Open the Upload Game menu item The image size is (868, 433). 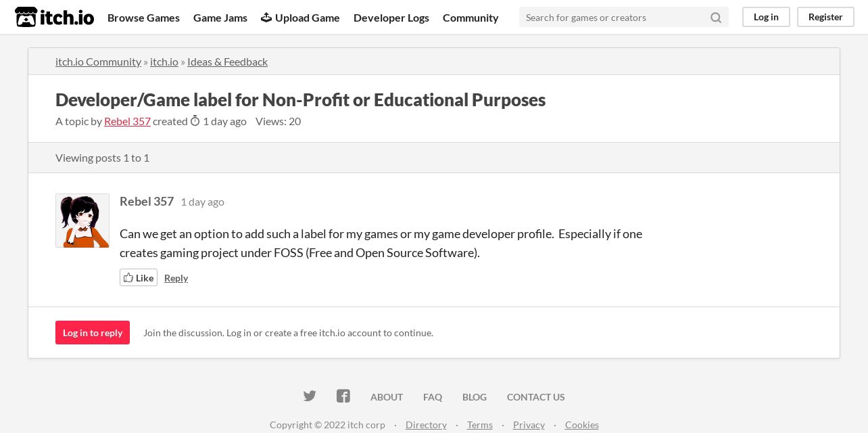[300, 18]
